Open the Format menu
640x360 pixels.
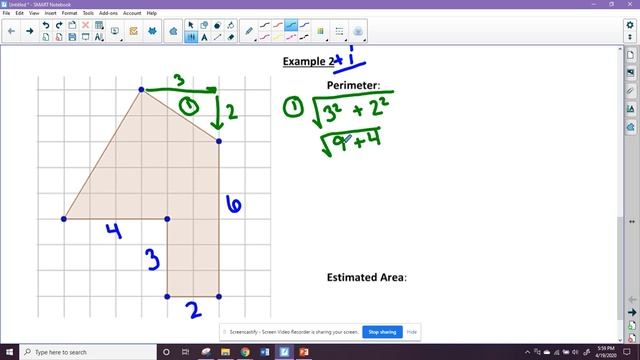coord(69,13)
